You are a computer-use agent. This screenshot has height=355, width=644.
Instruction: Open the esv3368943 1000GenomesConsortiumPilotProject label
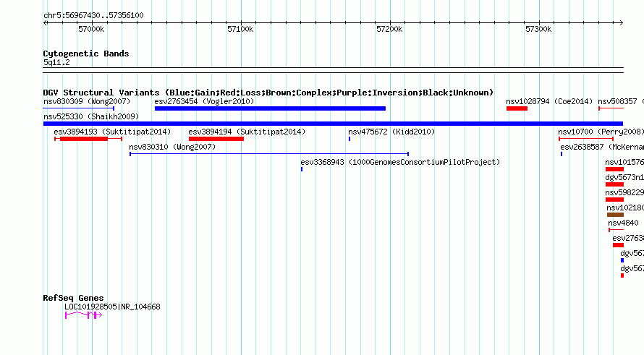click(x=400, y=162)
